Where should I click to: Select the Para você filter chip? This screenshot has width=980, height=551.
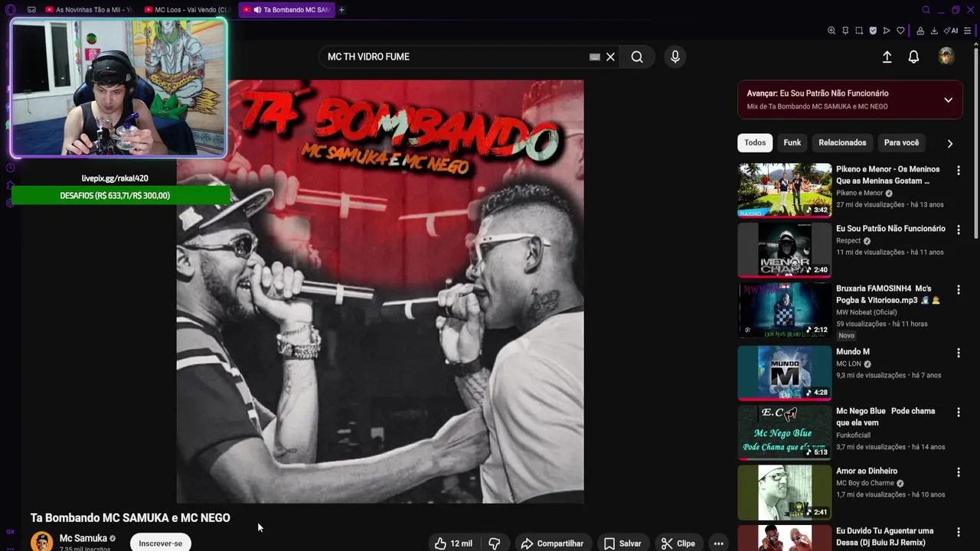click(x=901, y=142)
